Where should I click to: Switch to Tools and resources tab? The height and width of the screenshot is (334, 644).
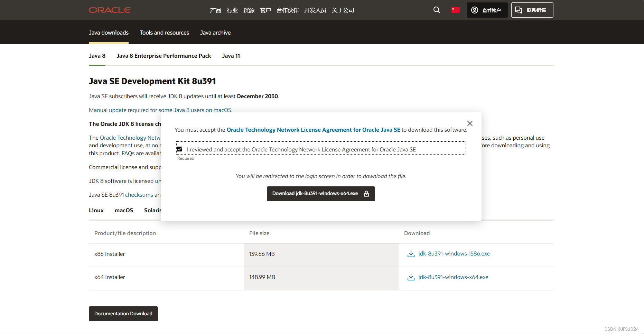pos(164,33)
